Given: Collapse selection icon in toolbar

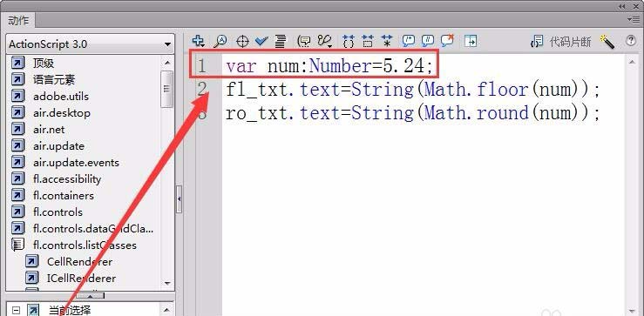Looking at the screenshot, I should [x=368, y=41].
